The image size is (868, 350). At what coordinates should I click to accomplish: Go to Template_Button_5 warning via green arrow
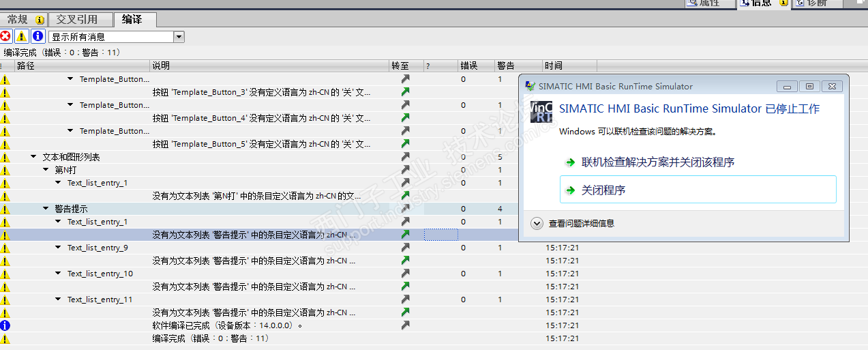point(406,144)
